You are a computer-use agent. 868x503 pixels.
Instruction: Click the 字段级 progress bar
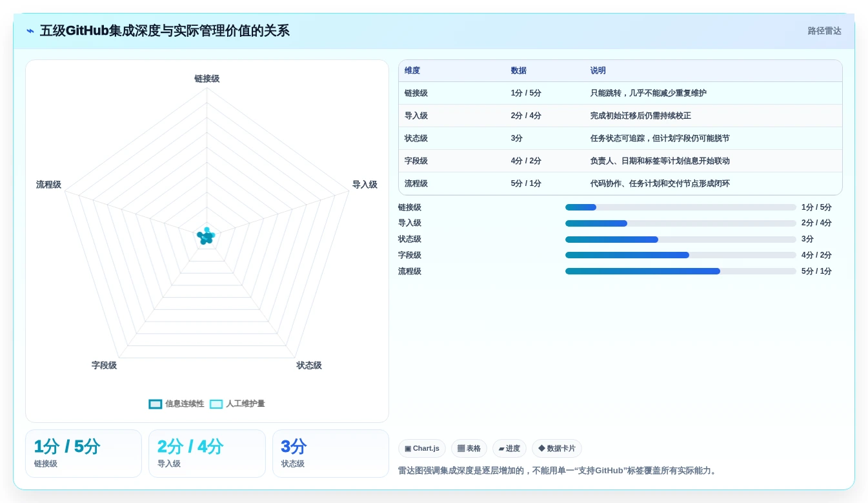pos(681,255)
